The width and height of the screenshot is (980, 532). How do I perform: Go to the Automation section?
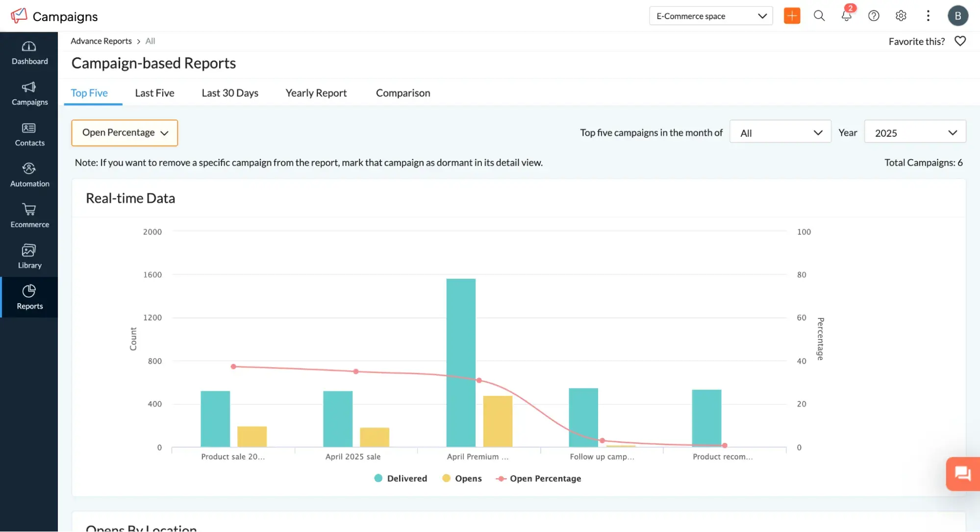(x=29, y=175)
